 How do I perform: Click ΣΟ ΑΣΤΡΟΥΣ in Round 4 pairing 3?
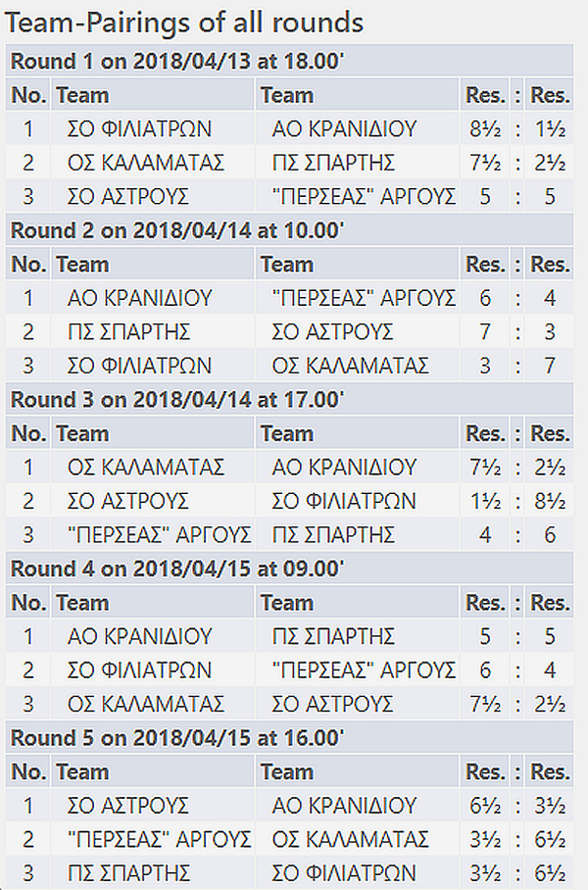point(332,704)
